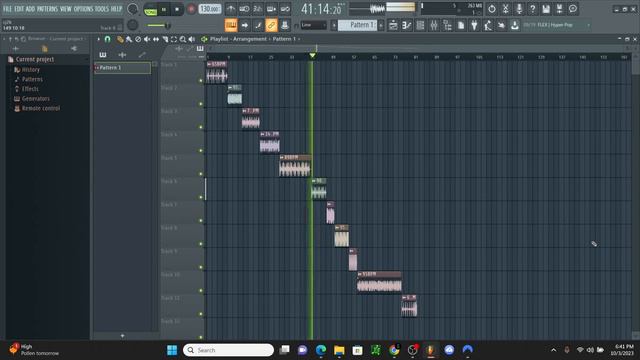Click the help question mark icon
The height and width of the screenshot is (360, 640).
[x=532, y=9]
